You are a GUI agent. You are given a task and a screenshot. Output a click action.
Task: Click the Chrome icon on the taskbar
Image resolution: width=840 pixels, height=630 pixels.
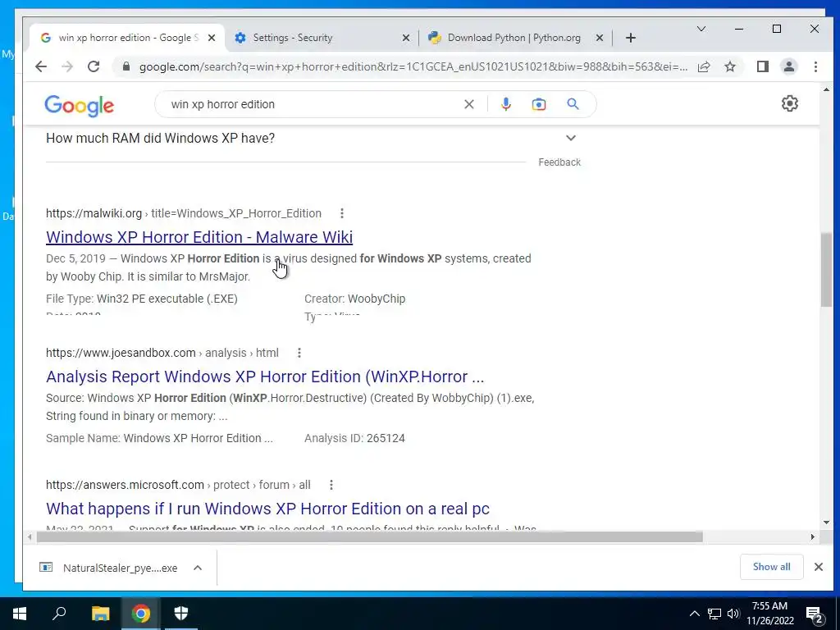141,614
